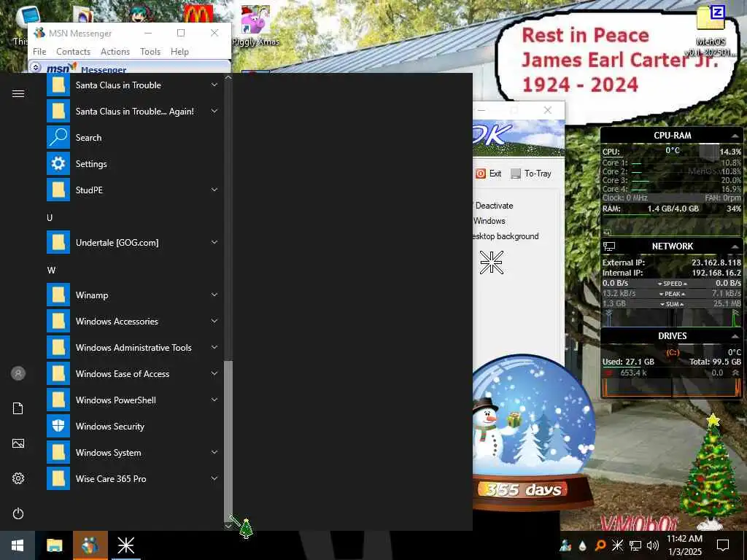
Task: Click the Exit button in the background window
Action: 489,174
